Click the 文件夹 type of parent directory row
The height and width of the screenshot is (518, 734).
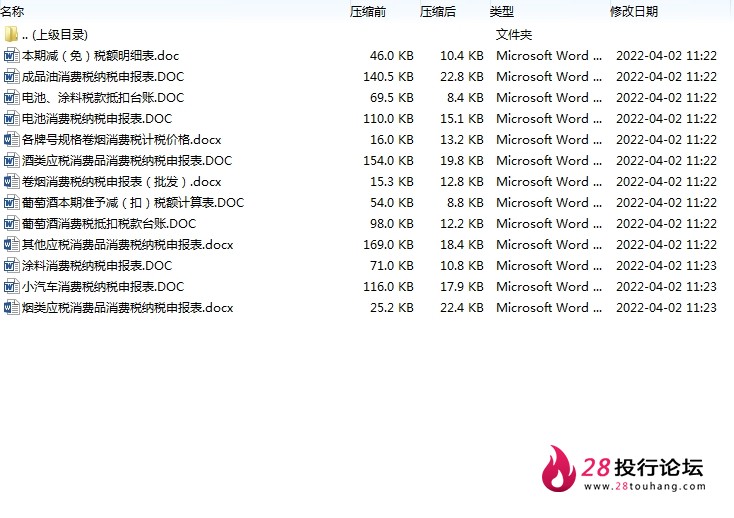tap(514, 35)
